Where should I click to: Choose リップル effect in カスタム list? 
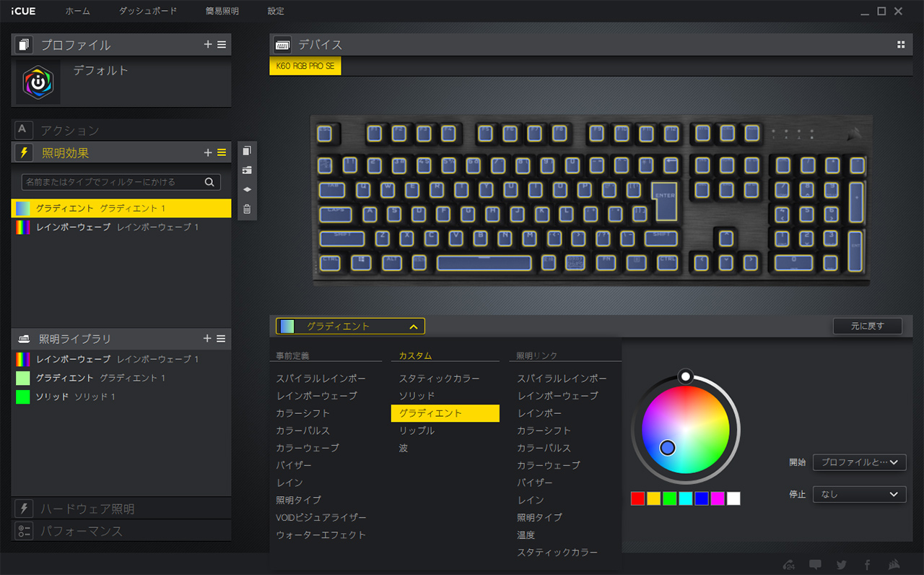click(x=417, y=431)
